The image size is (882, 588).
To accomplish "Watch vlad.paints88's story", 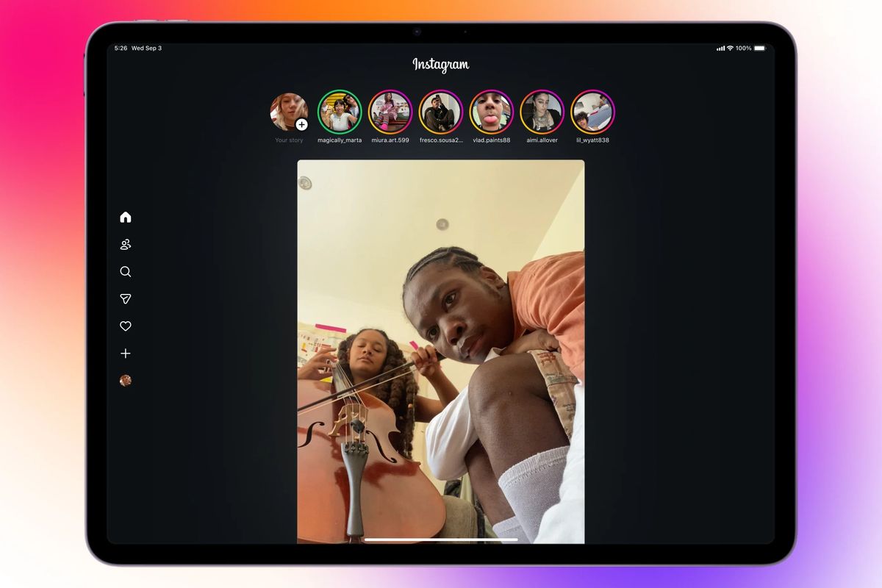I will [x=491, y=112].
